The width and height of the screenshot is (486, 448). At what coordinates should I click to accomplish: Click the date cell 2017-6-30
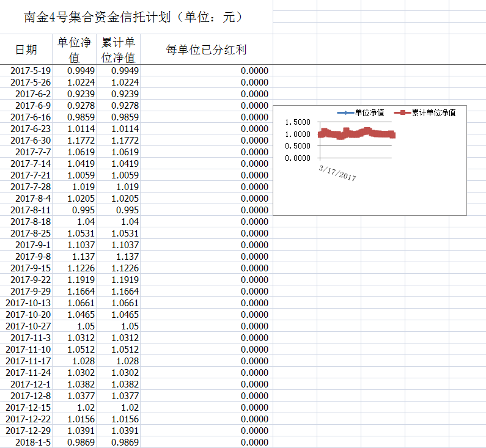click(x=31, y=141)
